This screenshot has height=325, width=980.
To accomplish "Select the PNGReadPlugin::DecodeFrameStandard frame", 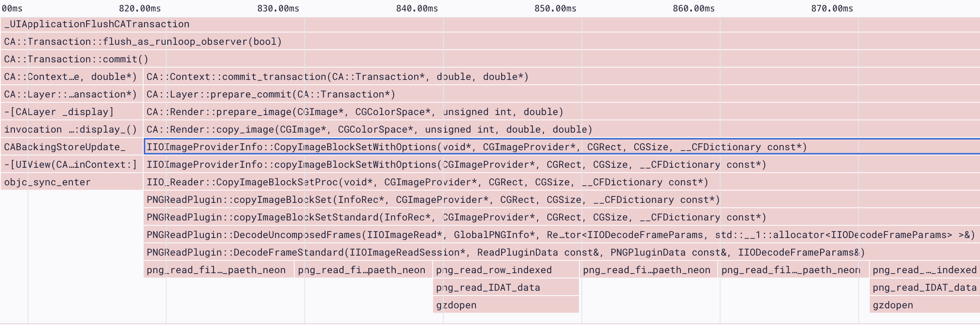I will [506, 253].
